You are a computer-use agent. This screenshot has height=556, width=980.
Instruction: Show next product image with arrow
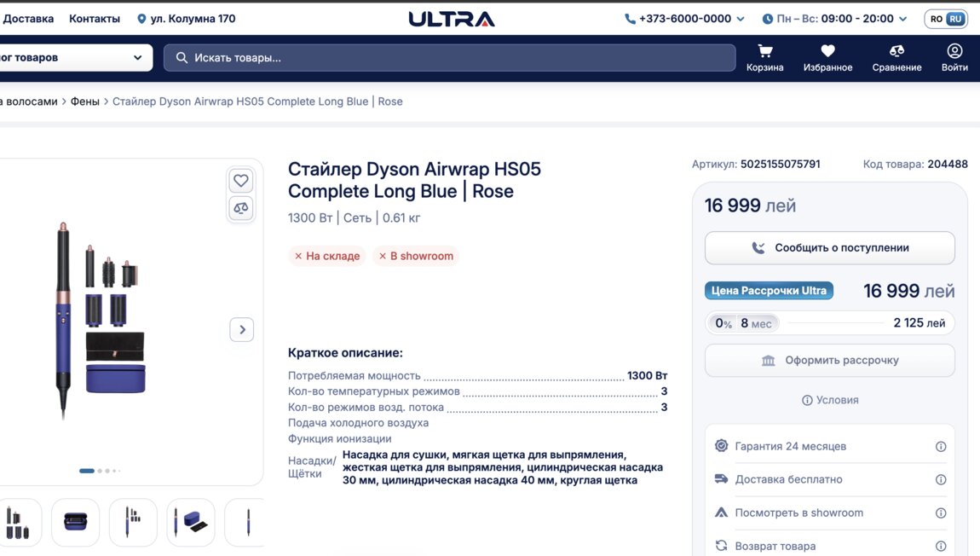click(242, 330)
